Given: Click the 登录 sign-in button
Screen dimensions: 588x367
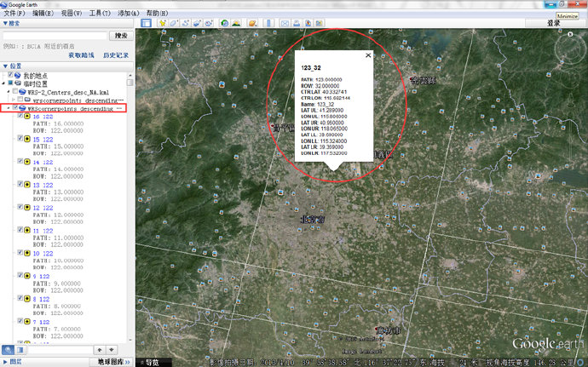Looking at the screenshot, I should [554, 23].
